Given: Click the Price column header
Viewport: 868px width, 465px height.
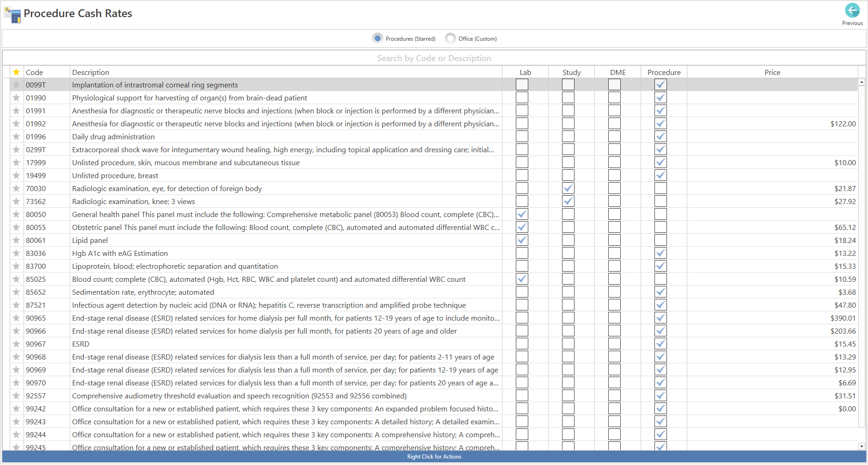Looking at the screenshot, I should pyautogui.click(x=772, y=72).
